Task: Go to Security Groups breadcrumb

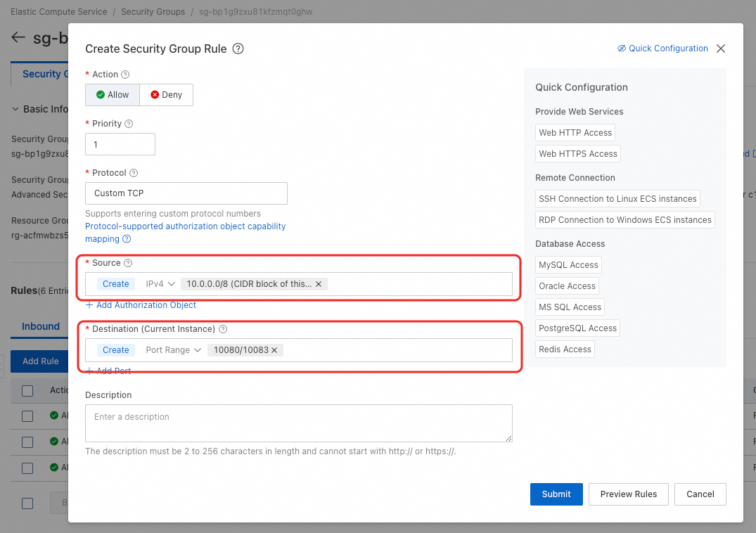Action: click(153, 11)
